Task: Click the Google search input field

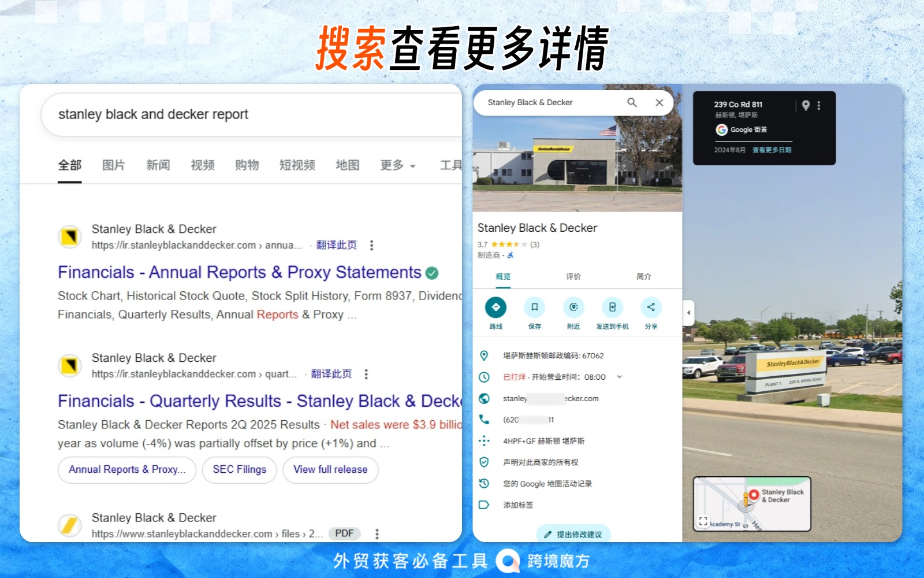Action: pos(248,114)
